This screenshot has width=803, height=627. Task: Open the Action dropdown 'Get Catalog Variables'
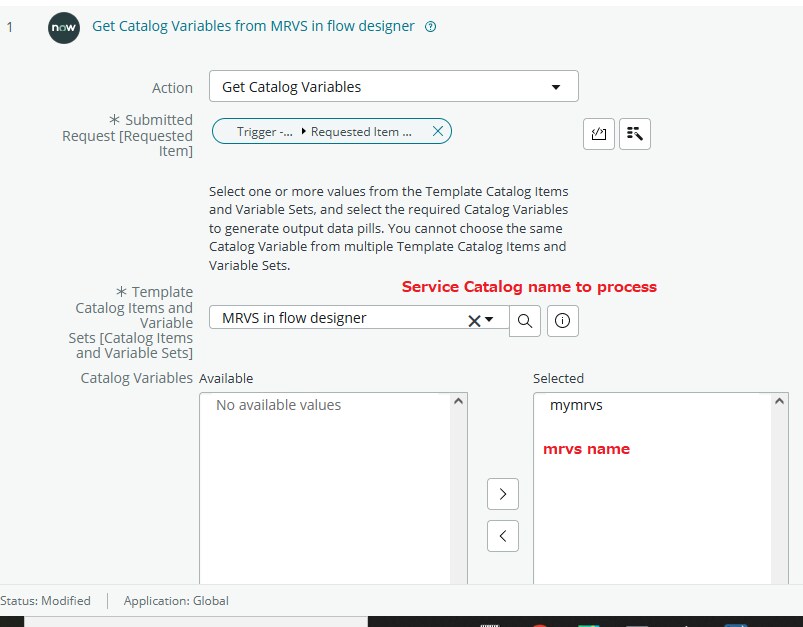(393, 87)
